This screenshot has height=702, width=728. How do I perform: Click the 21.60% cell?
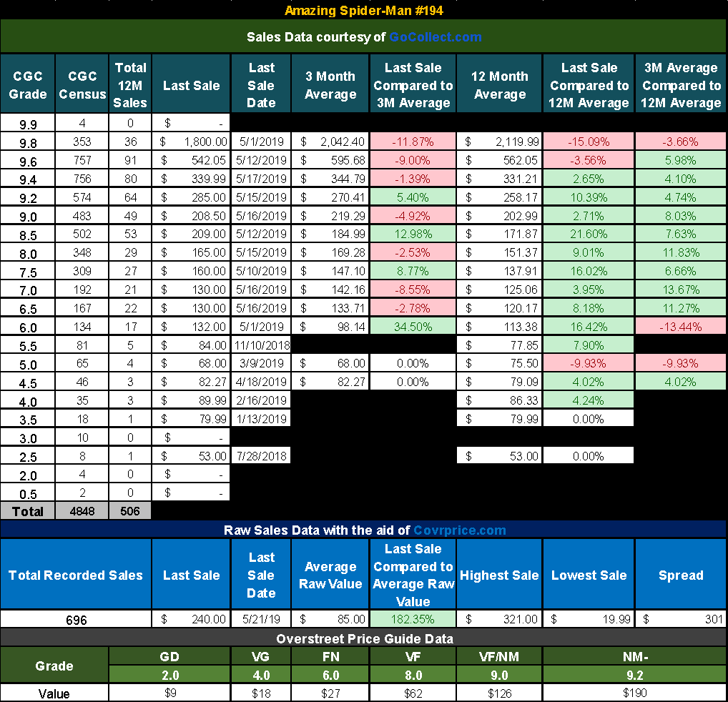click(589, 234)
